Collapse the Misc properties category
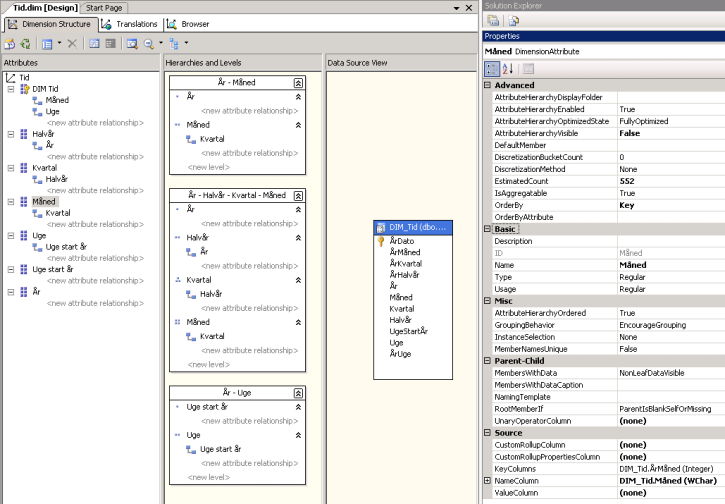 (x=487, y=301)
